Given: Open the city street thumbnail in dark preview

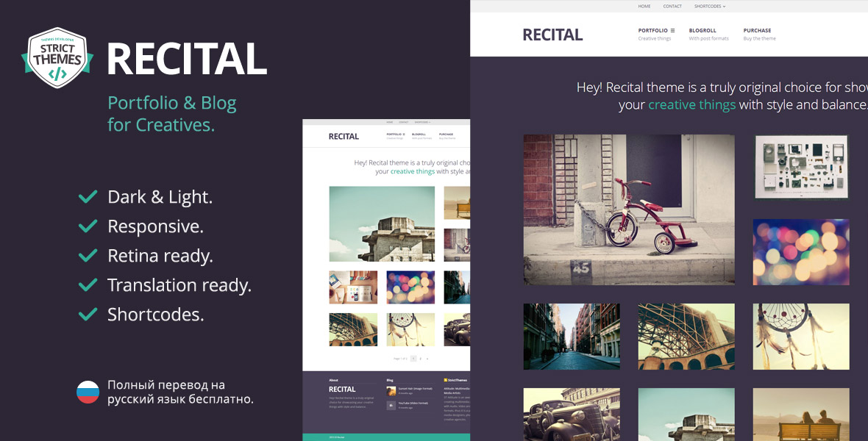Looking at the screenshot, I should coord(572,336).
